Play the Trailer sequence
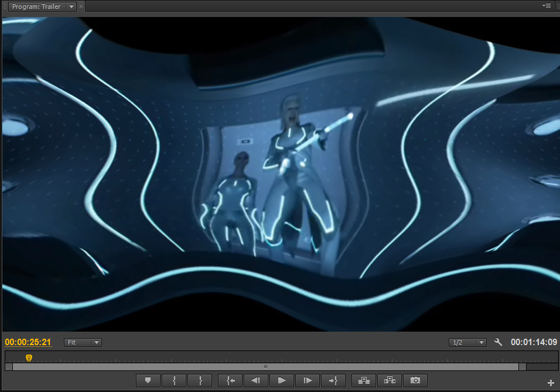 point(282,380)
